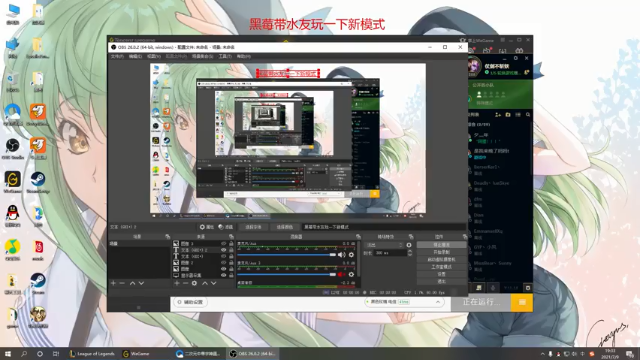Open the Steam desktop icon
640x360 pixels.
click(x=38, y=283)
